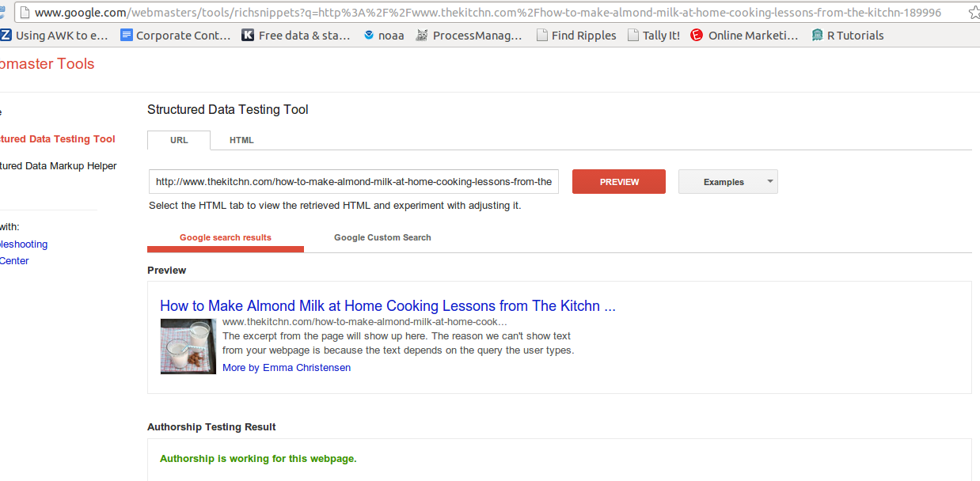
Task: Click the red PREVIEW button
Action: click(619, 182)
